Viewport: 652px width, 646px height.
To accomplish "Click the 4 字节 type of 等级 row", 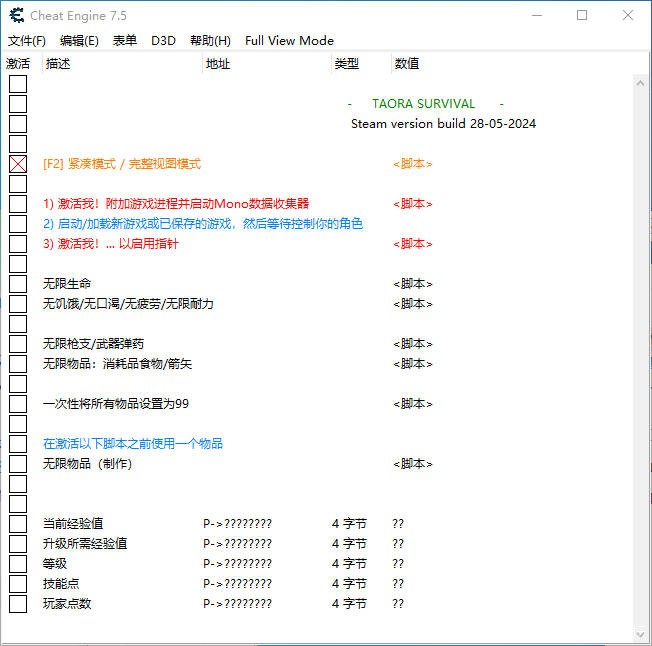I will 349,564.
